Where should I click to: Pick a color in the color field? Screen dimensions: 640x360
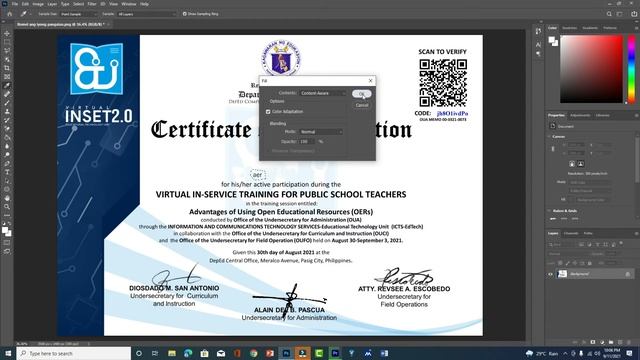[591, 69]
